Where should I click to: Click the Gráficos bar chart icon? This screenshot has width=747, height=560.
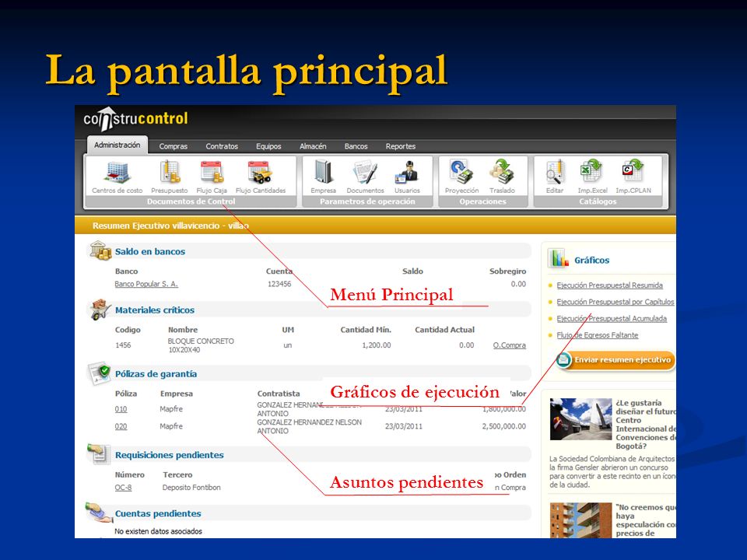coord(559,258)
